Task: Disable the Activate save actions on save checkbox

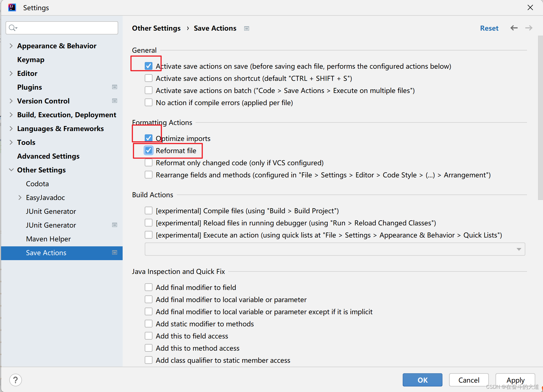Action: (149, 66)
